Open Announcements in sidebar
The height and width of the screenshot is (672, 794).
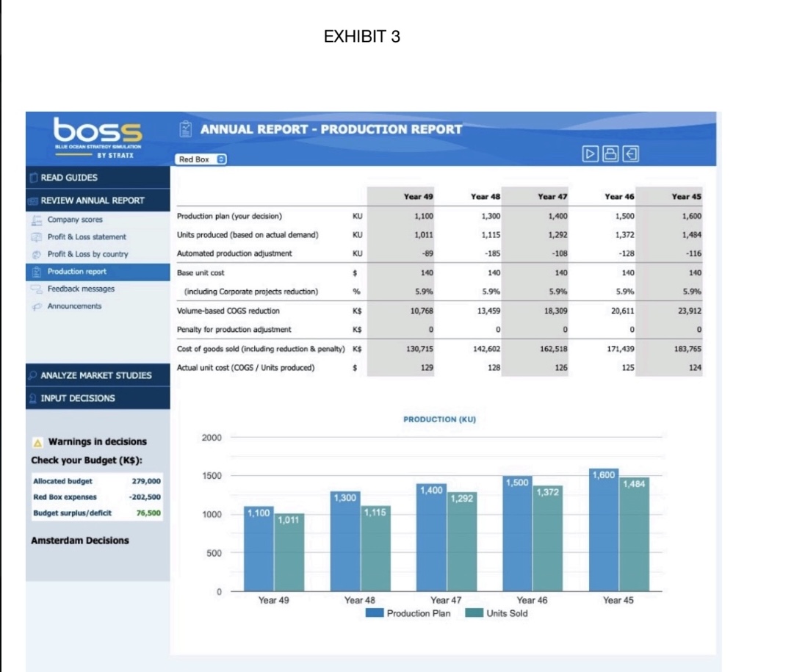coord(74,306)
